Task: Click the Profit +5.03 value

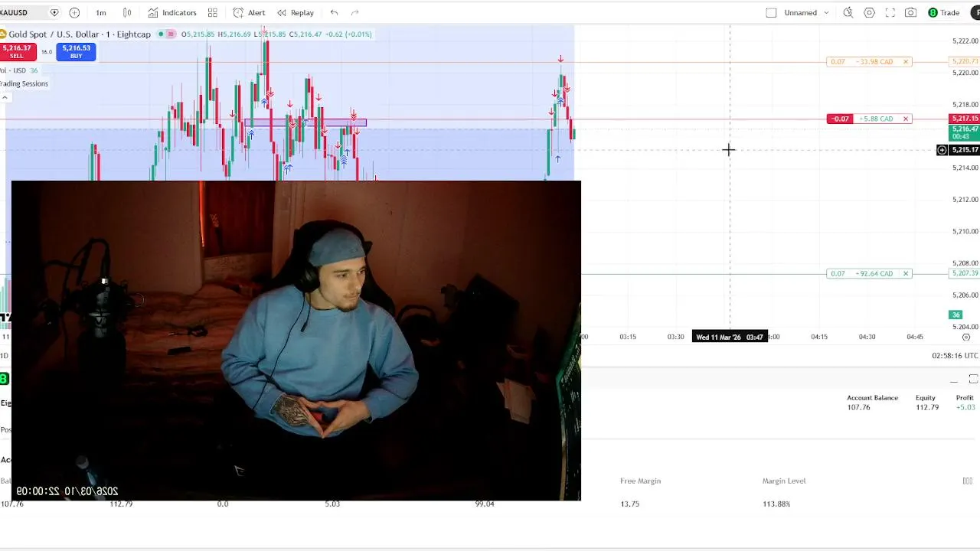Action: point(965,408)
